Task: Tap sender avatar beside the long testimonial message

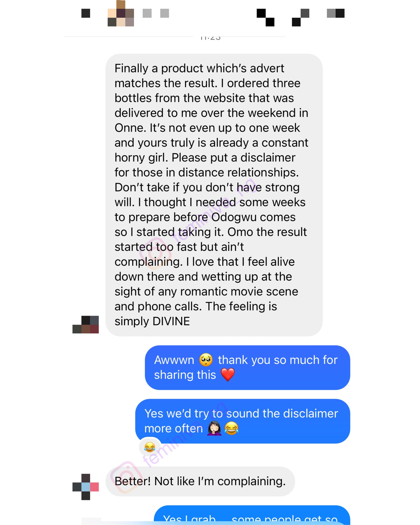Action: tap(86, 324)
